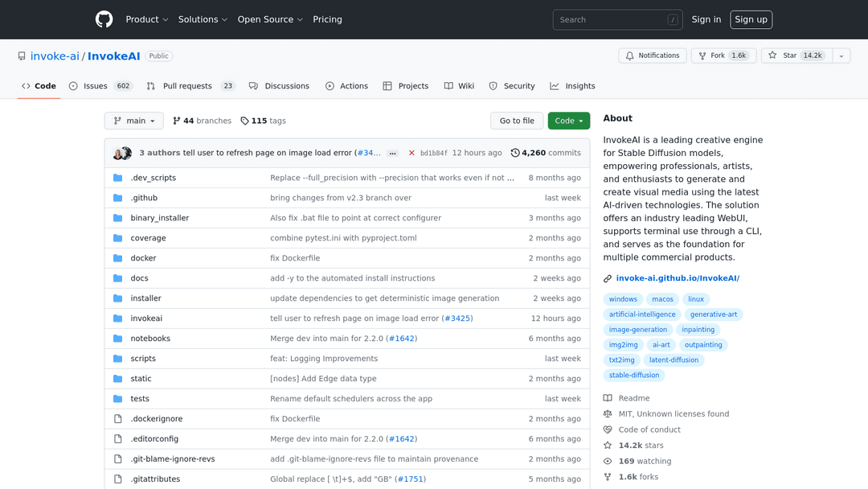
Task: Switch to the Security tab
Action: [x=512, y=86]
